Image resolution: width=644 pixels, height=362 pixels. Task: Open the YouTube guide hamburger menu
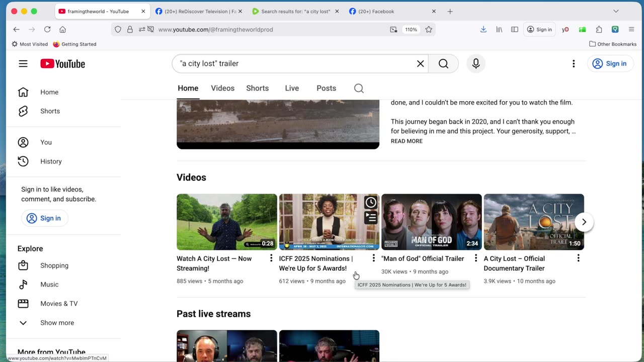tap(23, 64)
